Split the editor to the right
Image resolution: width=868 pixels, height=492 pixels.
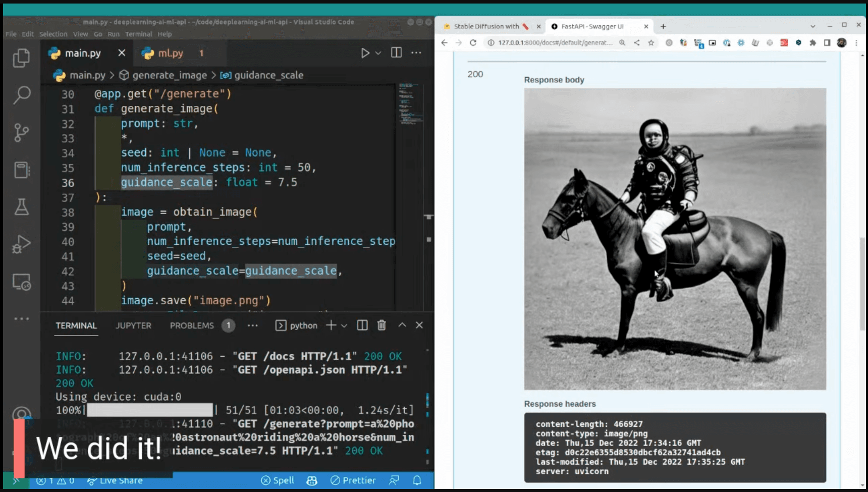(x=397, y=52)
